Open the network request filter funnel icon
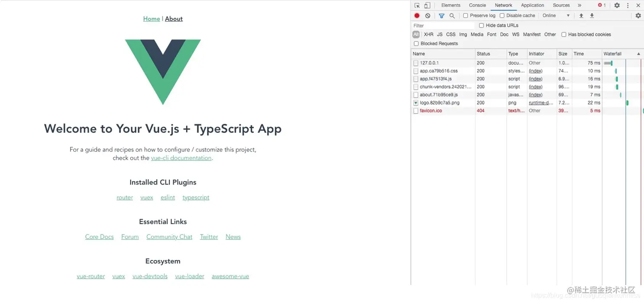Viewport: 644px width, 303px height. 441,15
